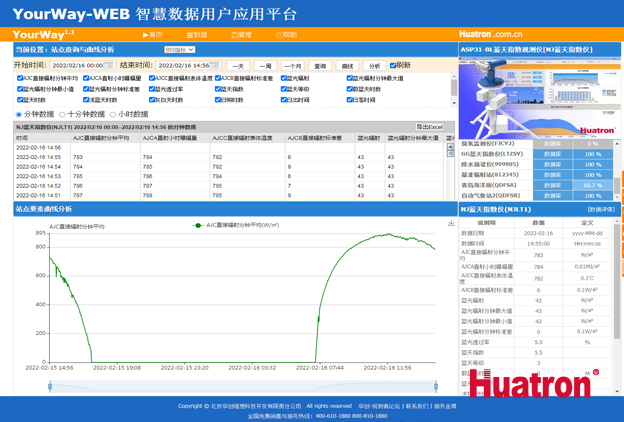624x422 pixels.
Task: Click the chart download icon
Action: [x=452, y=223]
